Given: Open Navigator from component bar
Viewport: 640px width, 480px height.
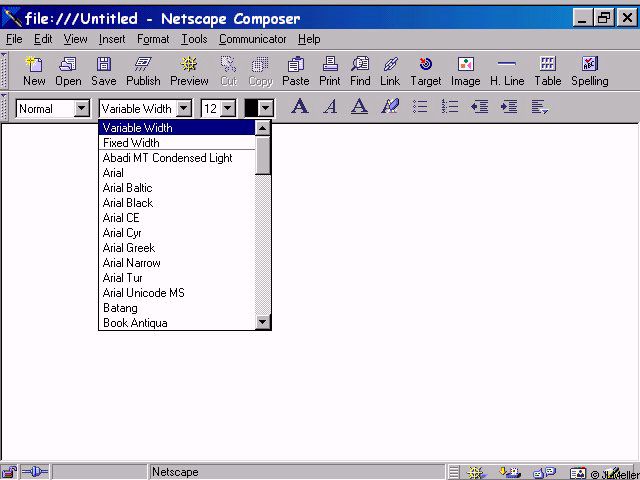Looking at the screenshot, I should point(476,473).
